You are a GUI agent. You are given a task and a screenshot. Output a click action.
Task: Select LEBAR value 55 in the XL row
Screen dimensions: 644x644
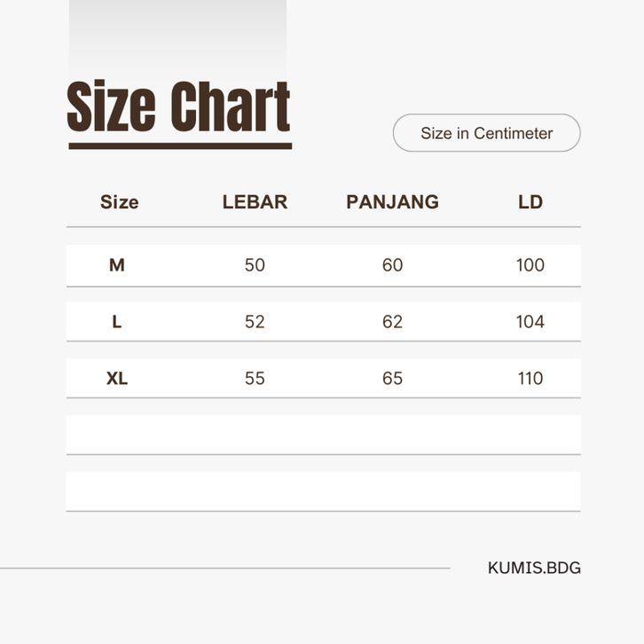pos(255,379)
